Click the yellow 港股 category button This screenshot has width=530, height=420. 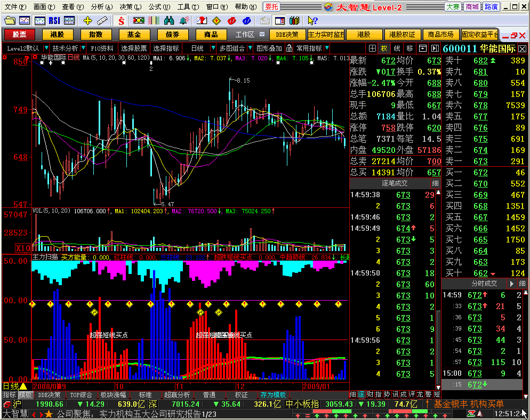tap(57, 35)
